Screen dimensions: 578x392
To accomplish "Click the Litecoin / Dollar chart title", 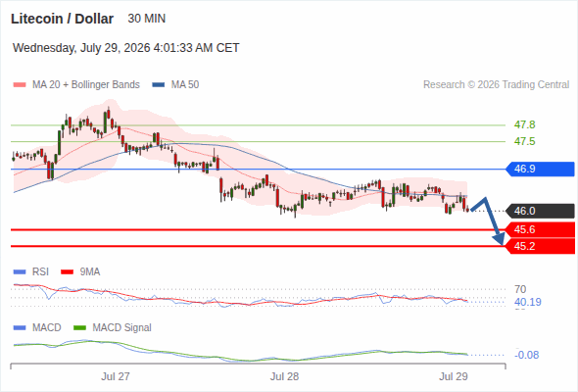I will point(62,19).
